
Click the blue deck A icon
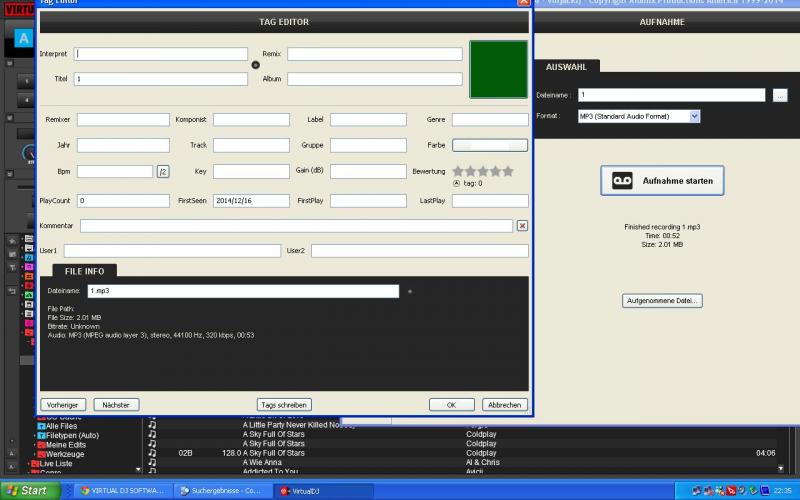pyautogui.click(x=22, y=39)
